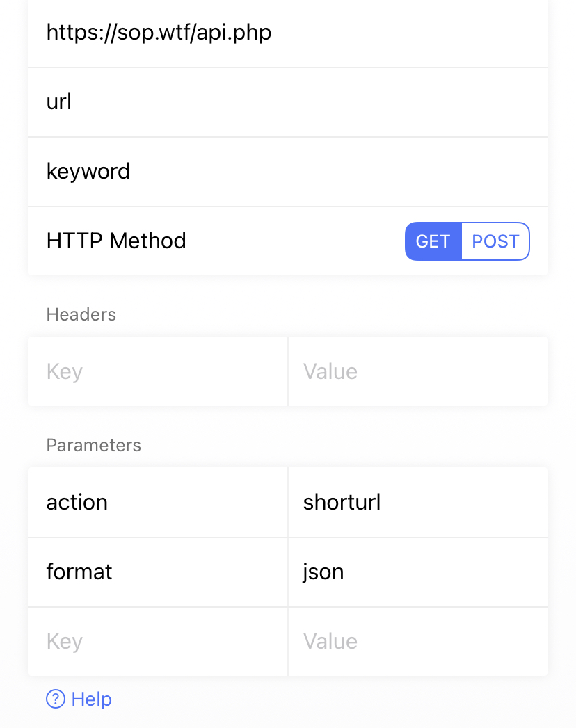
Task: Focus the keyword field
Action: (x=288, y=172)
